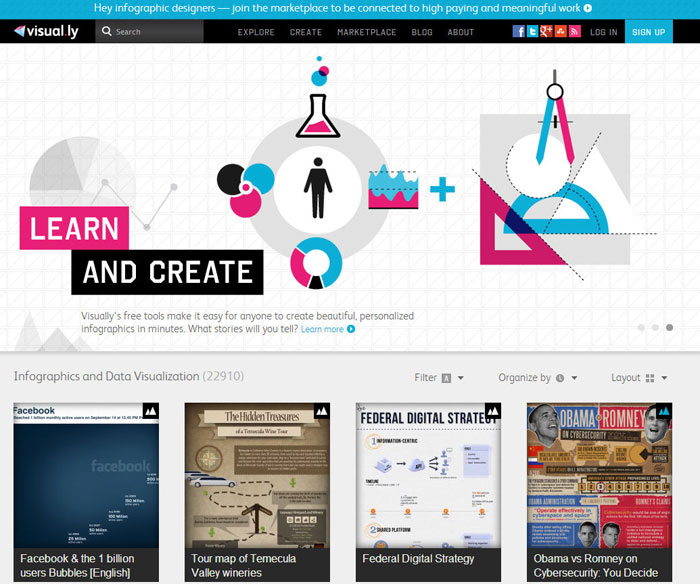Open the Marketplace menu item
The width and height of the screenshot is (700, 584).
(x=366, y=32)
